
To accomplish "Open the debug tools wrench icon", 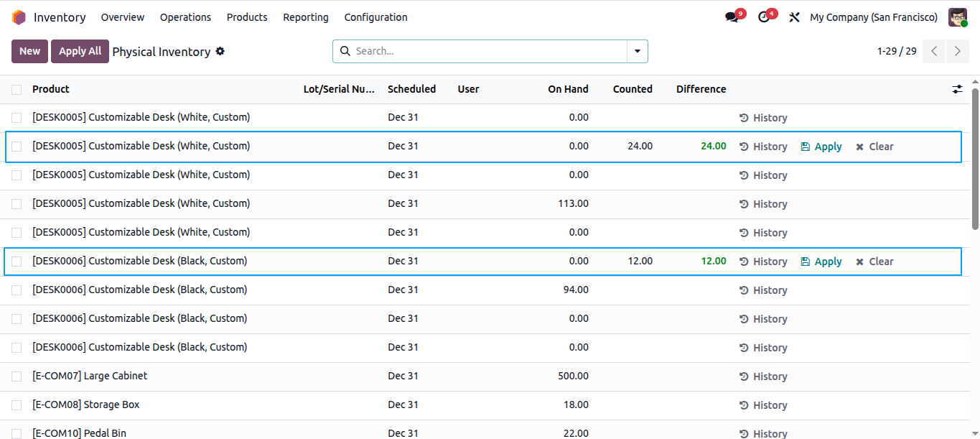I will point(794,17).
